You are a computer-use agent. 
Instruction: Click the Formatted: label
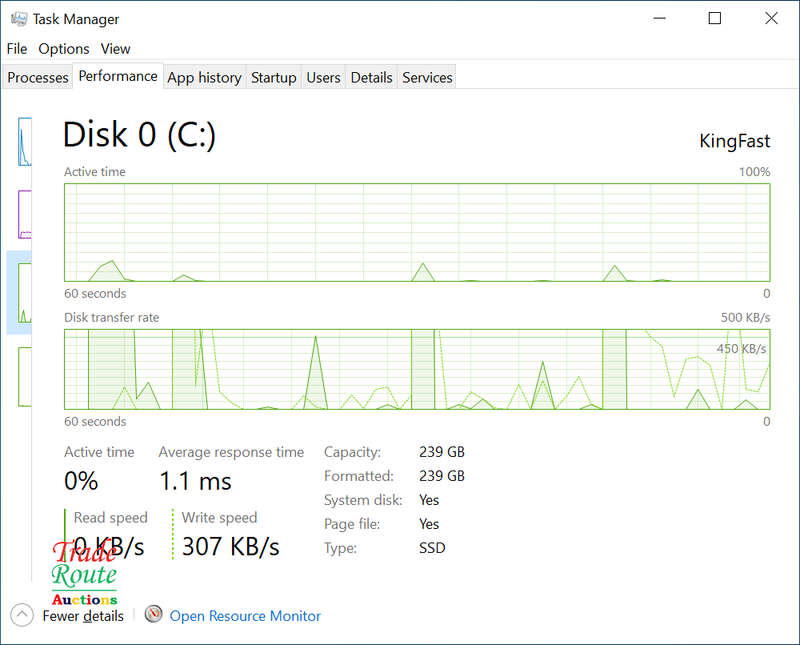click(x=359, y=476)
